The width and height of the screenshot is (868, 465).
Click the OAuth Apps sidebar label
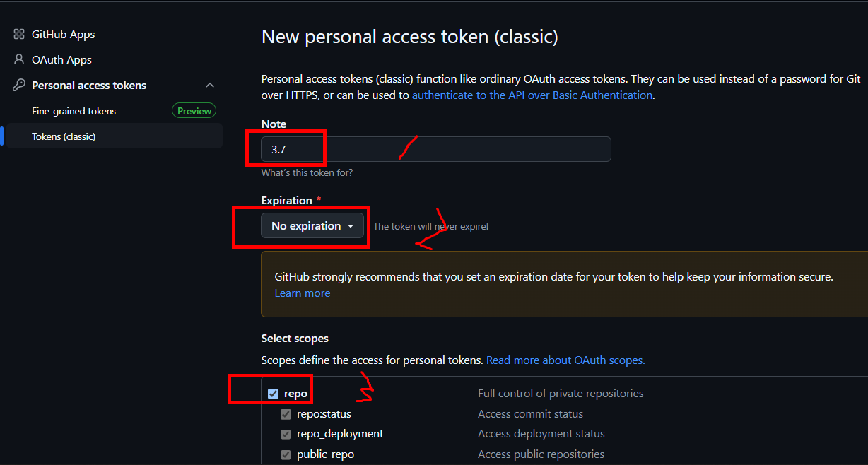tap(61, 59)
